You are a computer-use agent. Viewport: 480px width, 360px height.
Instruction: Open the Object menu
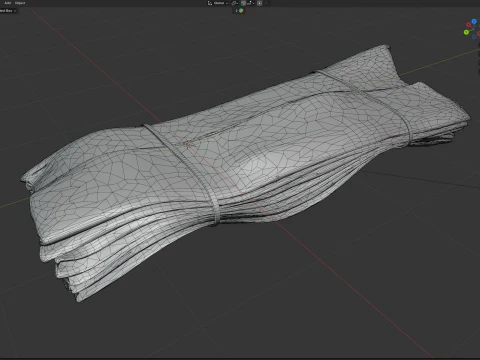20,3
